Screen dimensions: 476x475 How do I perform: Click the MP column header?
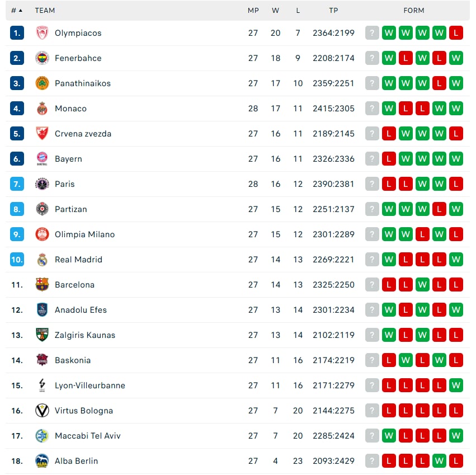click(x=253, y=10)
